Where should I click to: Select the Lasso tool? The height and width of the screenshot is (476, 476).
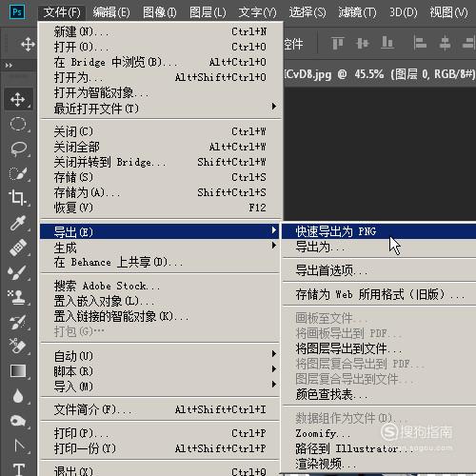pyautogui.click(x=18, y=149)
